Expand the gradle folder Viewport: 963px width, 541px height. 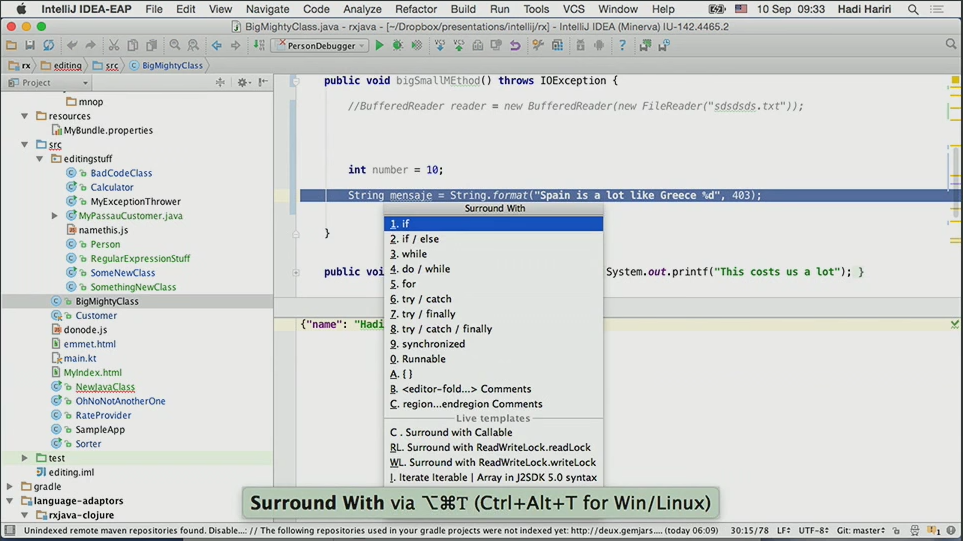(10, 486)
